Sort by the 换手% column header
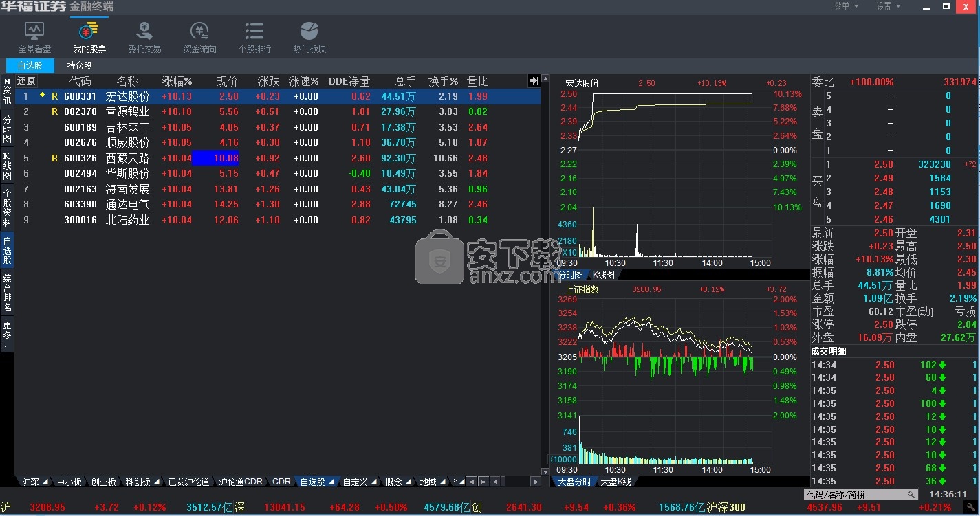The image size is (980, 516). coord(443,81)
